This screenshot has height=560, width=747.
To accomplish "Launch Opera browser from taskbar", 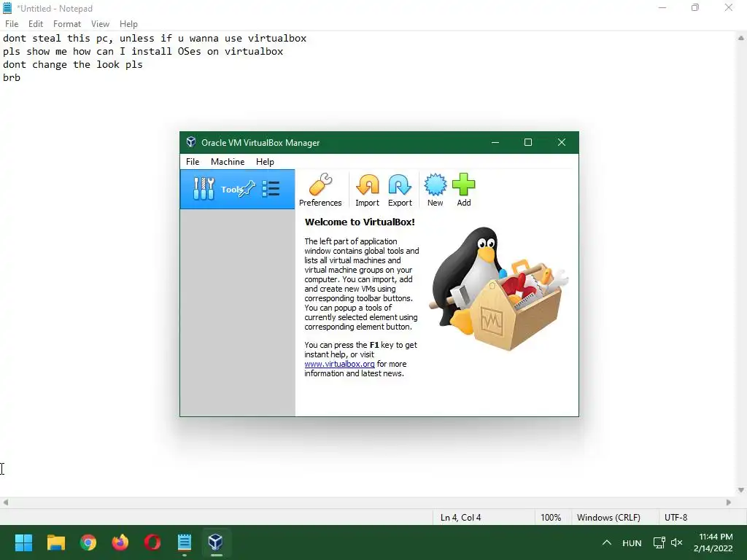I will pyautogui.click(x=152, y=542).
